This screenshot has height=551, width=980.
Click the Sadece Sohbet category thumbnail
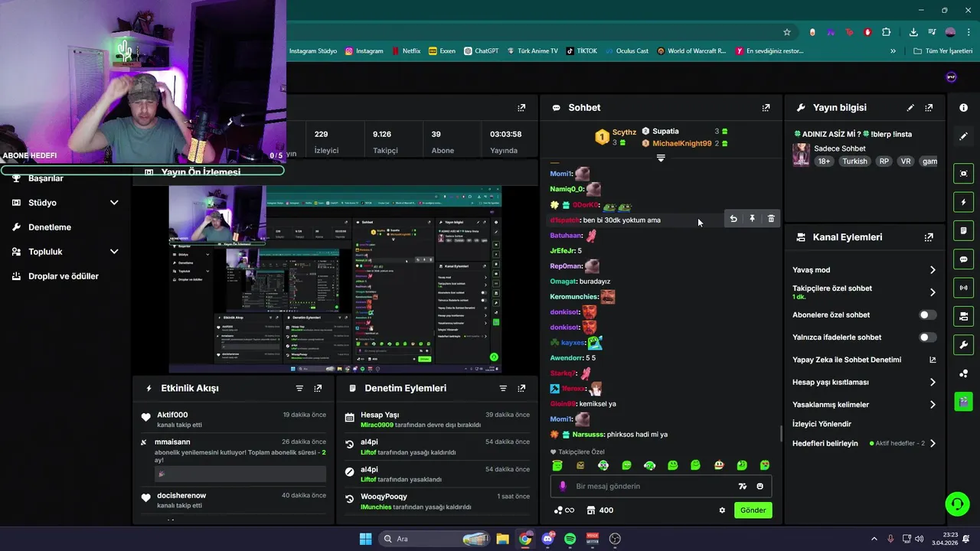tap(801, 155)
